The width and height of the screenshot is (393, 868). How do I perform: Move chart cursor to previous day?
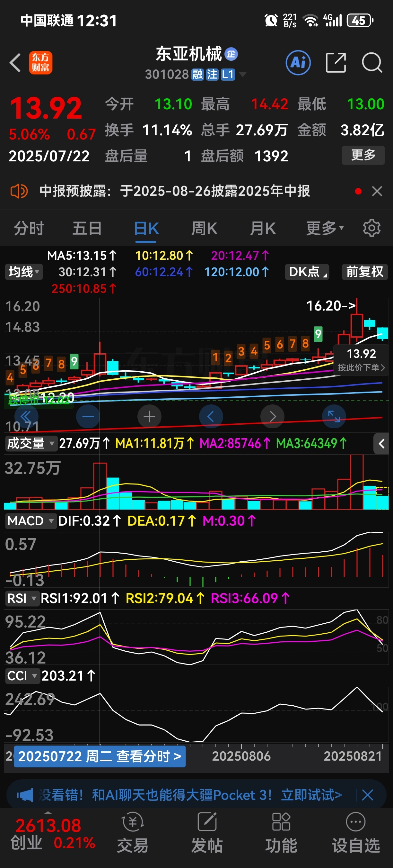211,416
